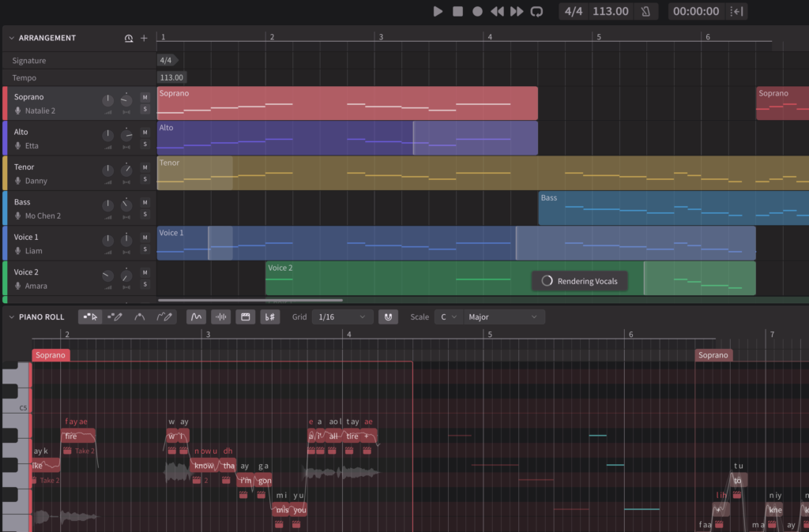Click the Rendering Vocals status button
Screen dimensions: 809x532
[580, 281]
